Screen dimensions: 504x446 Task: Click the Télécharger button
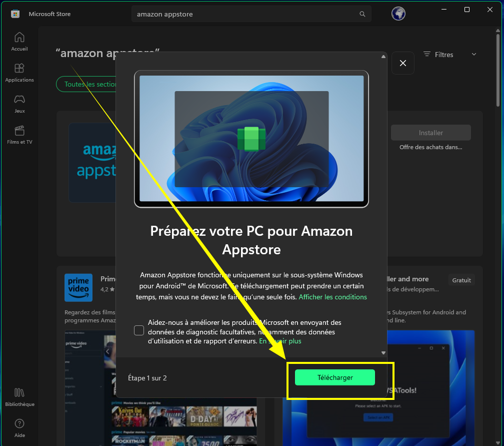coord(335,377)
